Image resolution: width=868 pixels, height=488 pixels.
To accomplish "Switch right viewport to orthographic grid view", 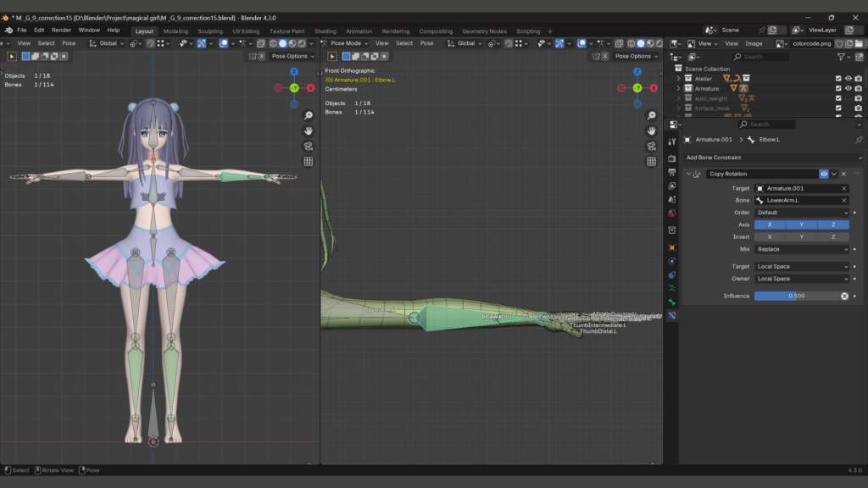I will (651, 161).
